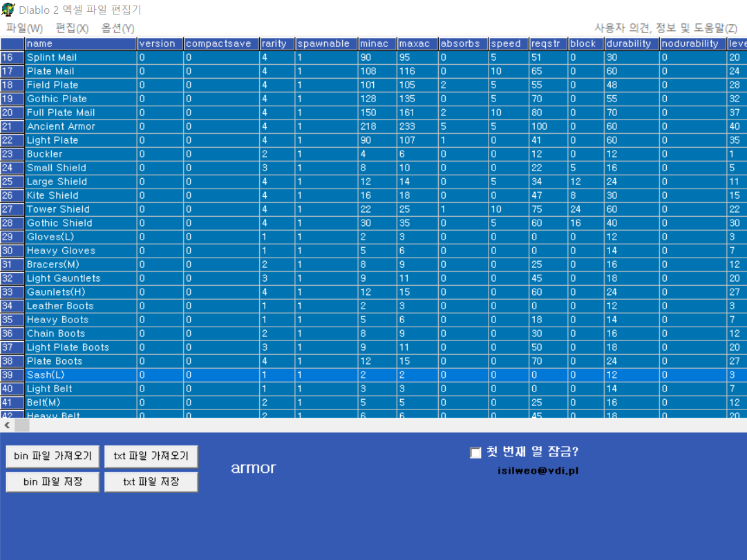Click the Full Plate Mail name cell
747x560 pixels.
(81, 113)
